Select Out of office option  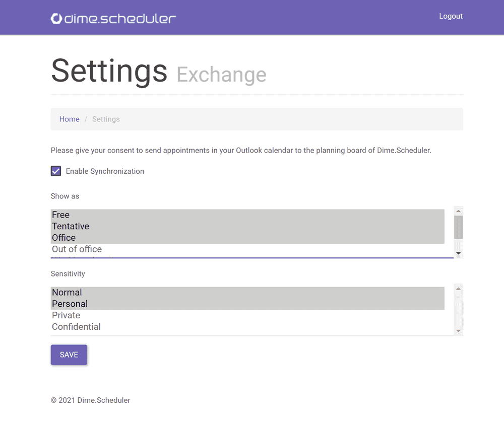247,249
